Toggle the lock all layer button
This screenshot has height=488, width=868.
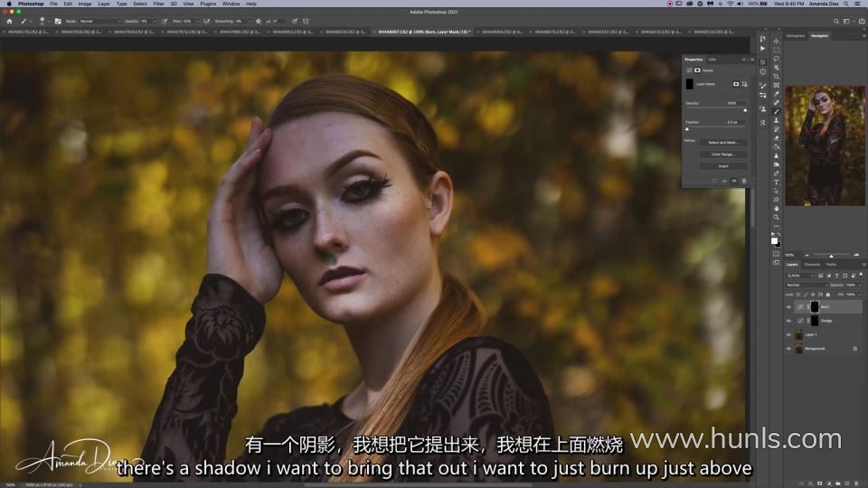coord(828,295)
